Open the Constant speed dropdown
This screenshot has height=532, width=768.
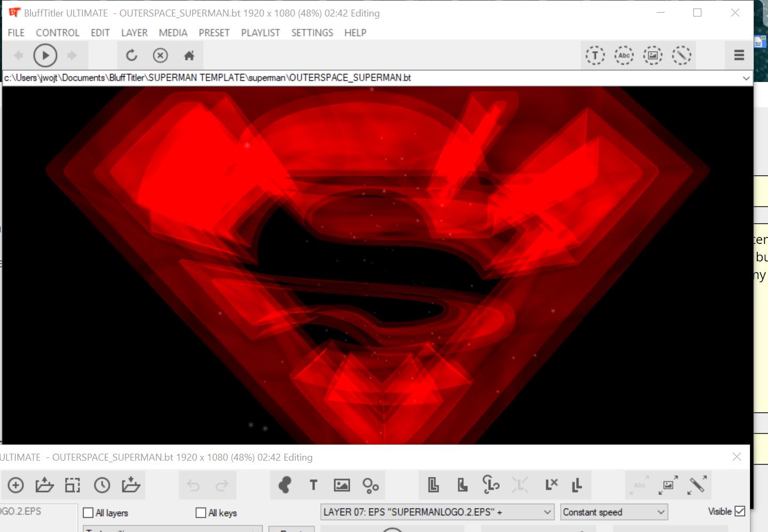[614, 512]
